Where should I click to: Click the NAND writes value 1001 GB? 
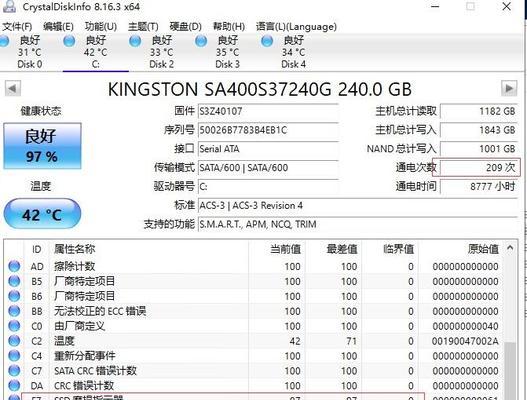click(x=479, y=149)
